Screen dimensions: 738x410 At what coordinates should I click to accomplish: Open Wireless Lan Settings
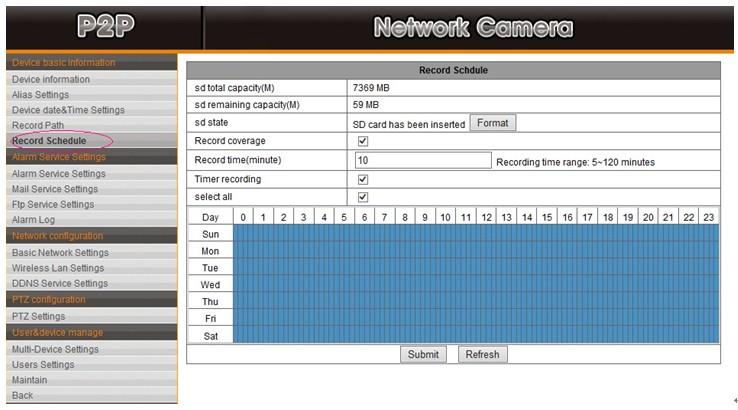coord(57,268)
